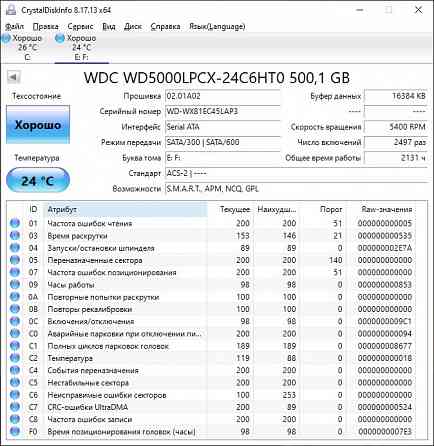This screenshot has width=434, height=446.
Task: Close the CrystalDiskInfo window
Action: click(x=418, y=10)
